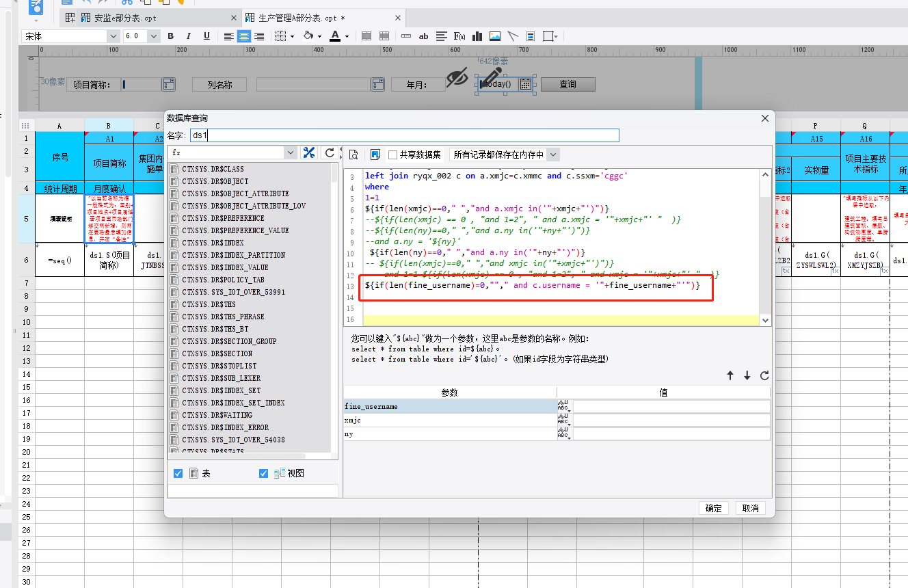Click the floating element icon
Screen dimensions: 908x588
(x=548, y=36)
